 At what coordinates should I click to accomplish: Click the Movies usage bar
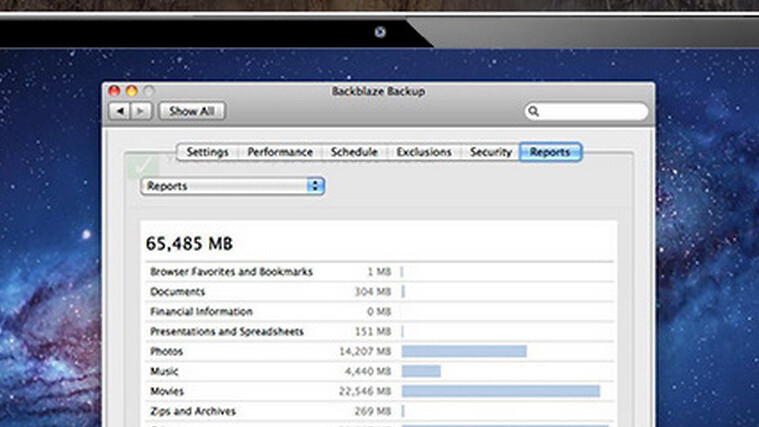pyautogui.click(x=501, y=391)
